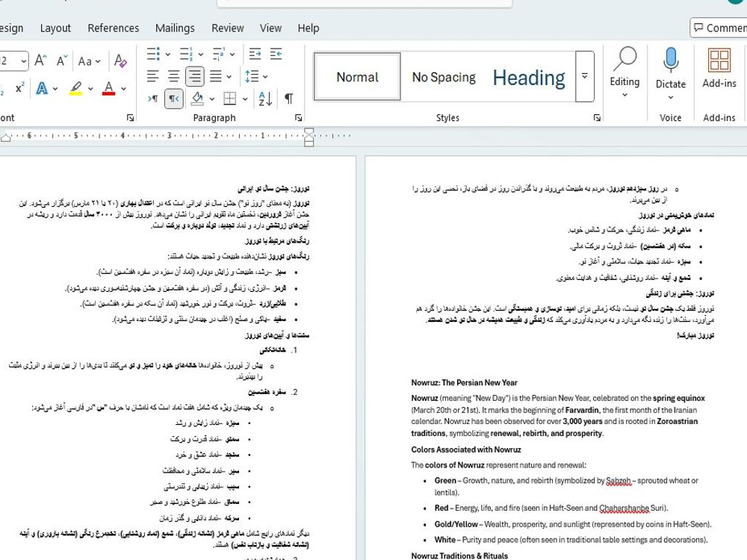Apply text effects using the outlined blue A

point(42,88)
